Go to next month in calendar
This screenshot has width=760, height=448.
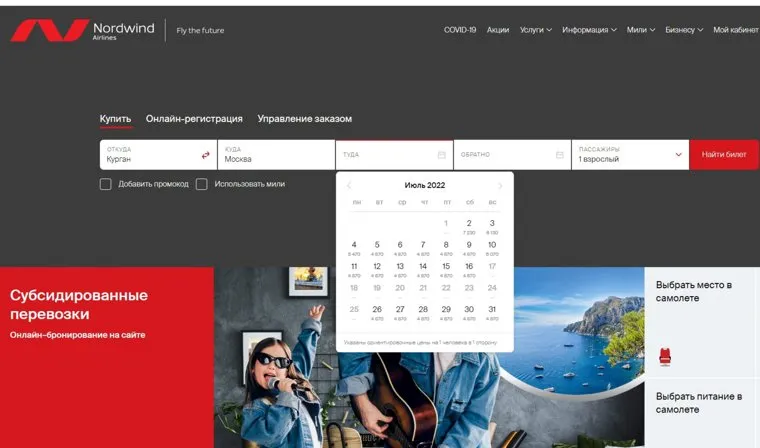[501, 186]
